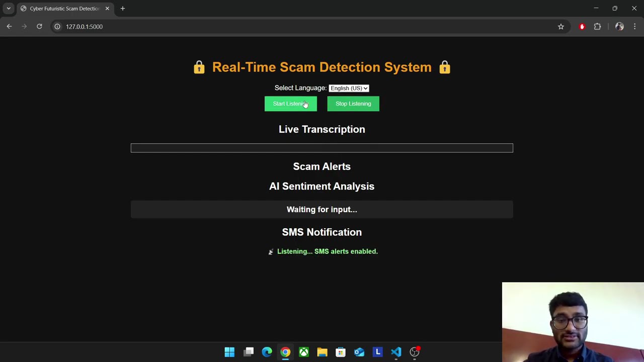Open the Extensions puzzle menu

pyautogui.click(x=598, y=27)
